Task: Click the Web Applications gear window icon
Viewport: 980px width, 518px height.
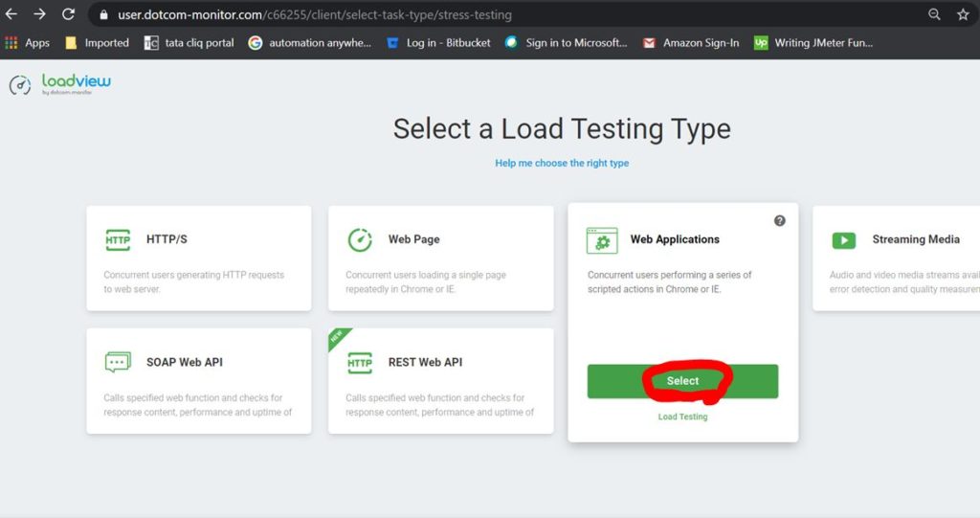Action: point(602,240)
